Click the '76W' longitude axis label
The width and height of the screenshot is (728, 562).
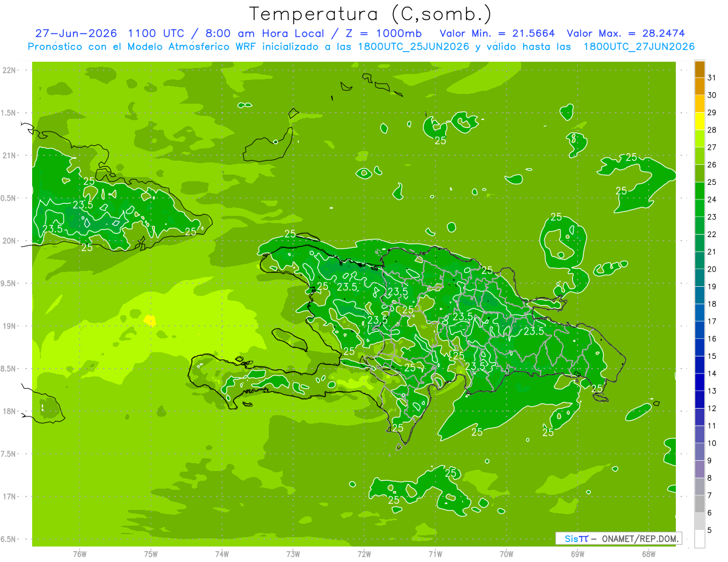click(79, 554)
